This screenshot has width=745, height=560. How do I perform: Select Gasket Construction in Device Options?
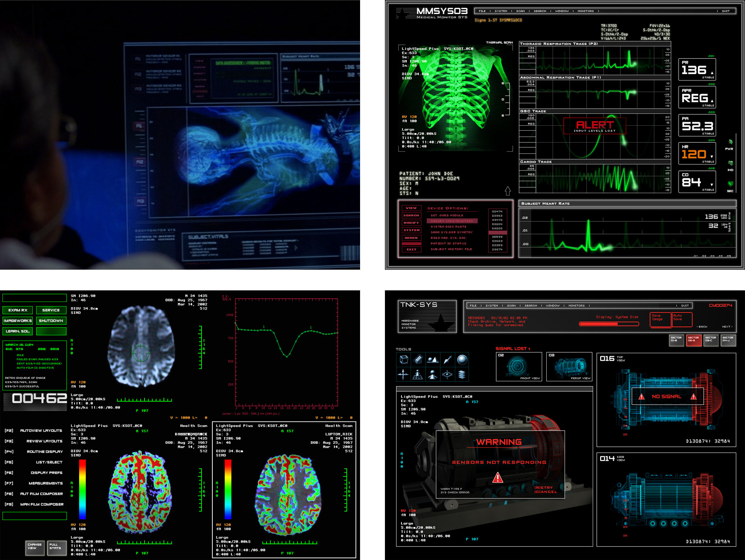click(452, 221)
